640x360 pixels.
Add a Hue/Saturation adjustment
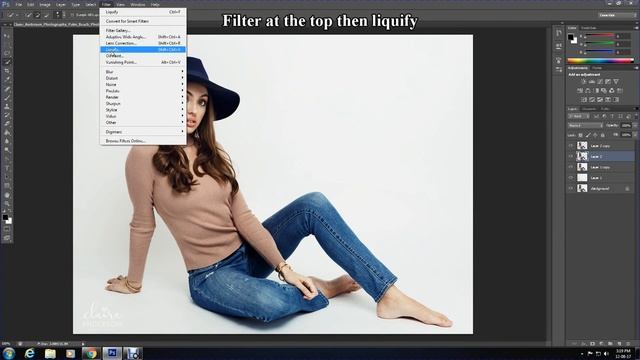[580, 91]
